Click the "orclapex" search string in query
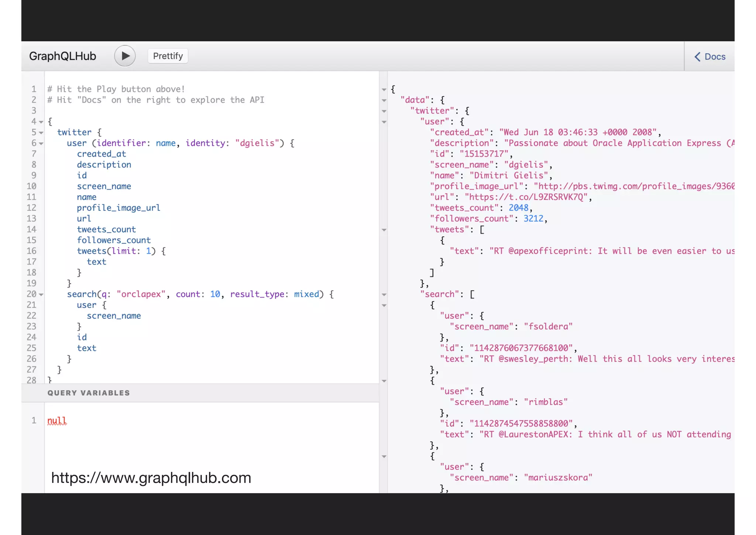 tap(141, 294)
